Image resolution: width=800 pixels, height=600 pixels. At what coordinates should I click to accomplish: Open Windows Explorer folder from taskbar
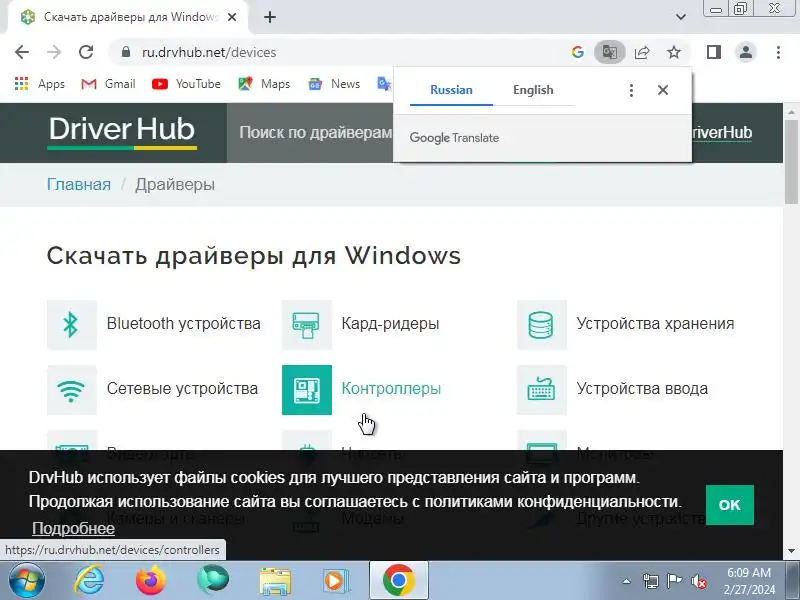(275, 581)
